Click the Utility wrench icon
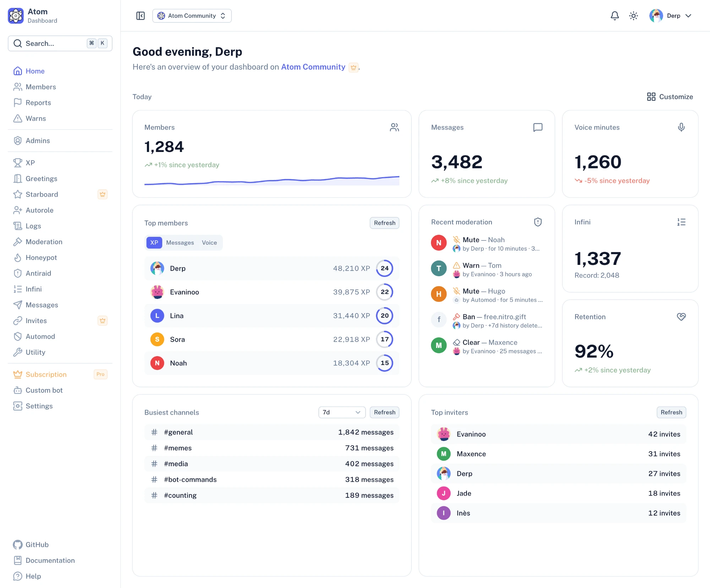 pyautogui.click(x=18, y=352)
